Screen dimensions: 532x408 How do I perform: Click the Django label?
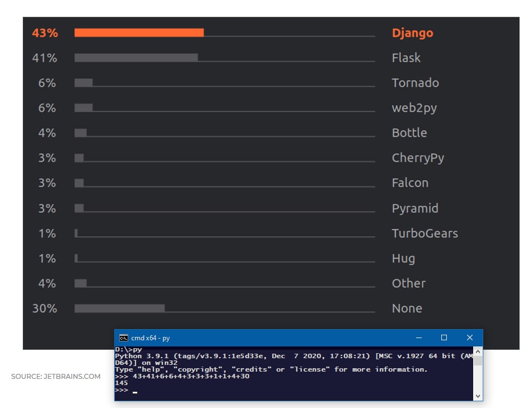point(412,33)
